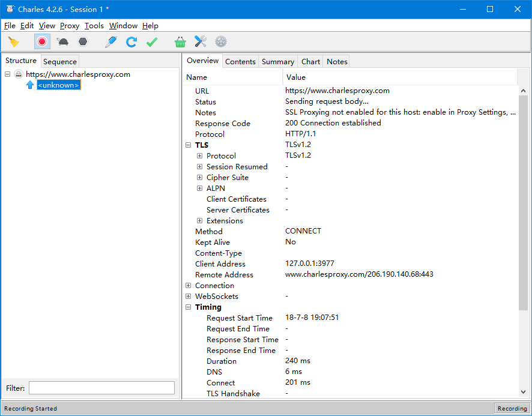532x416 pixels.
Task: Open the View menu
Action: pyautogui.click(x=47, y=26)
